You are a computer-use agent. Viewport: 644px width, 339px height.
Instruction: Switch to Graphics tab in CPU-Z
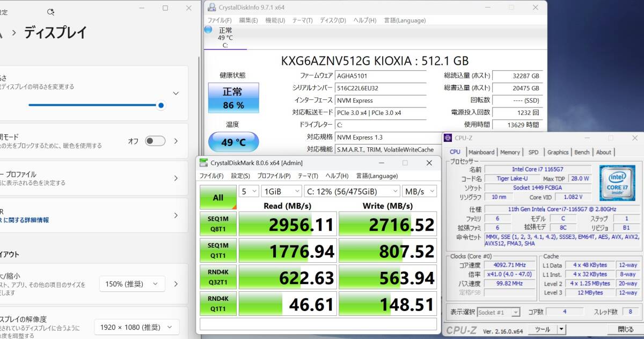click(x=558, y=152)
